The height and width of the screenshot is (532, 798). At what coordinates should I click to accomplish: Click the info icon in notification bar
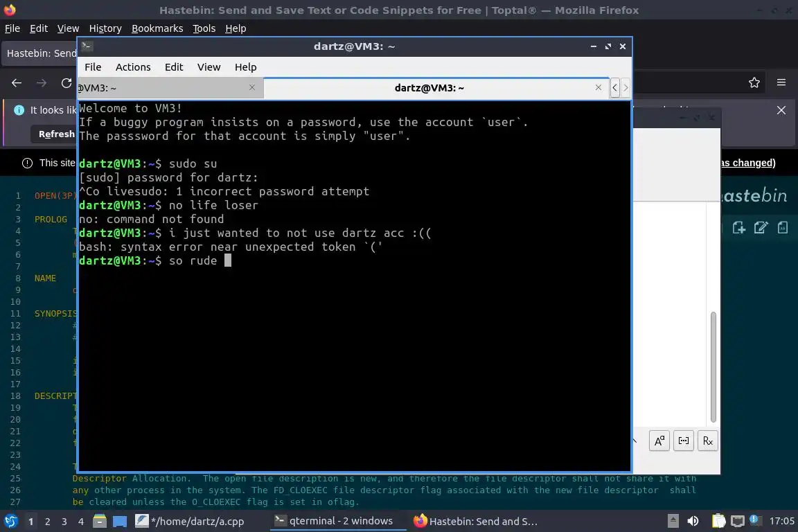pos(19,110)
